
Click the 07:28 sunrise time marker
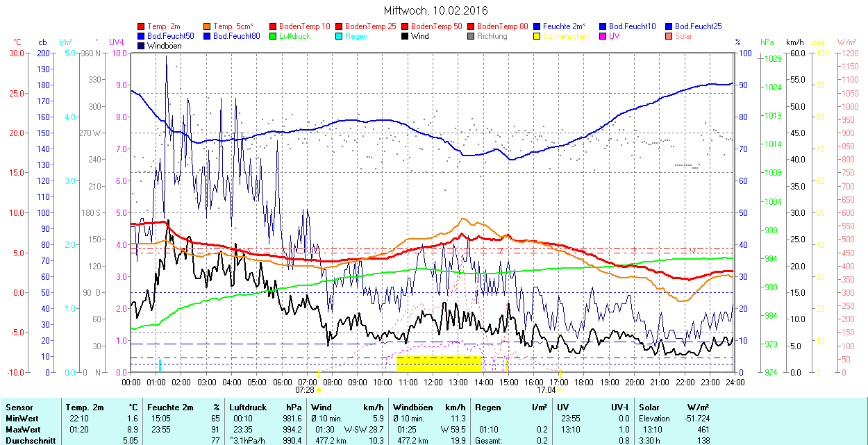pyautogui.click(x=306, y=390)
